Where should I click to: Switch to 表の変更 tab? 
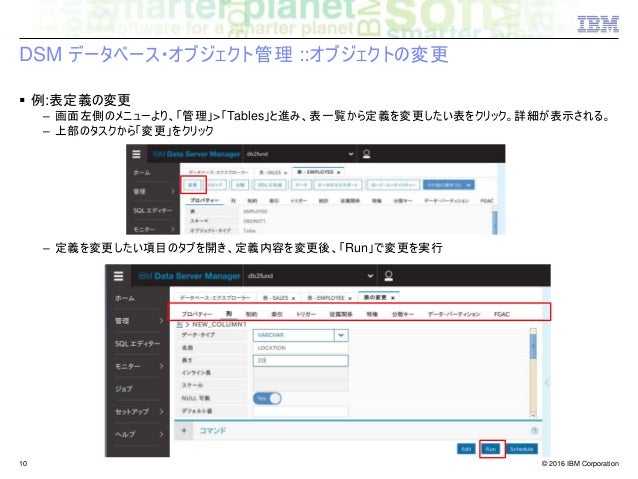pyautogui.click(x=375, y=297)
